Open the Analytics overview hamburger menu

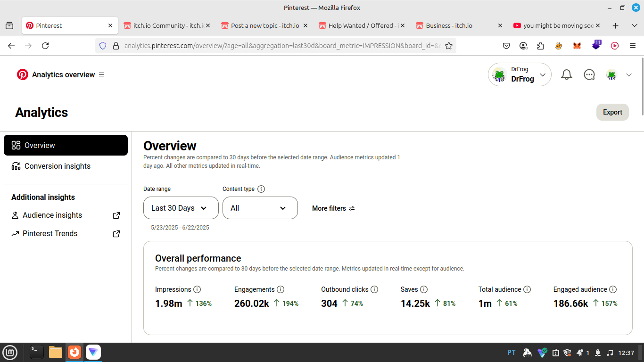[x=101, y=74]
